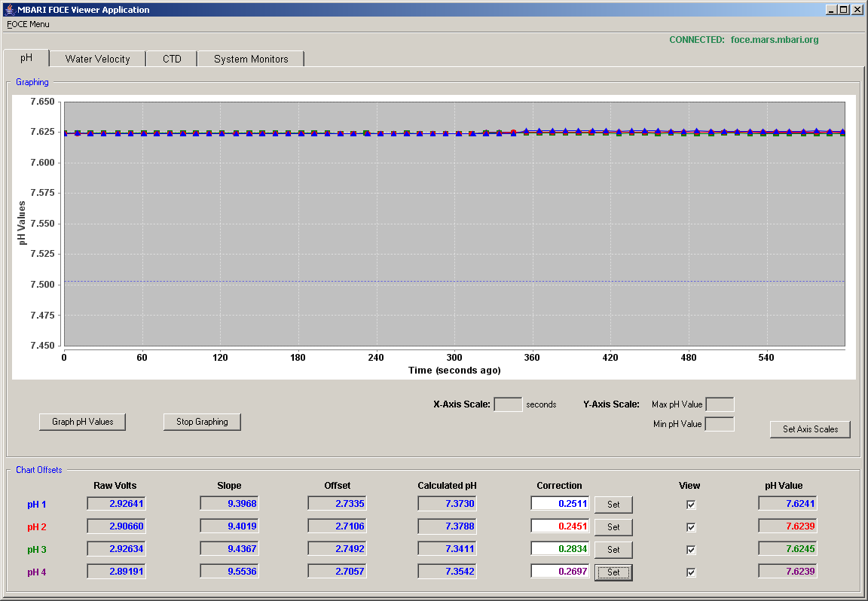868x601 pixels.
Task: Click the Java application icon in title bar
Action: (x=9, y=9)
